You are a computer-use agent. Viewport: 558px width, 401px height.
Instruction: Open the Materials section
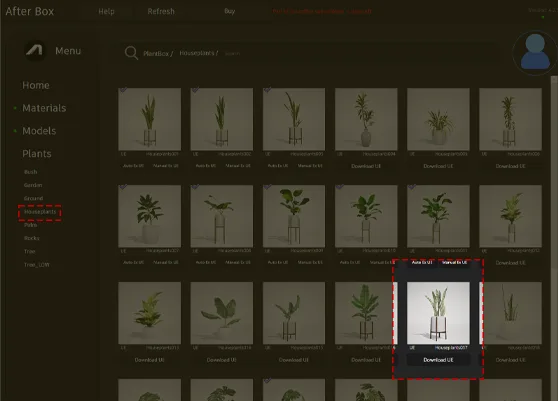click(44, 108)
